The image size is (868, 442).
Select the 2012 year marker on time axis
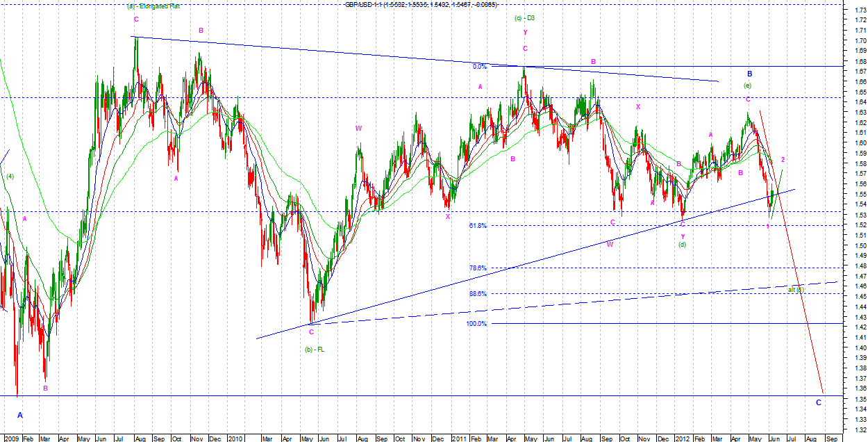684,439
